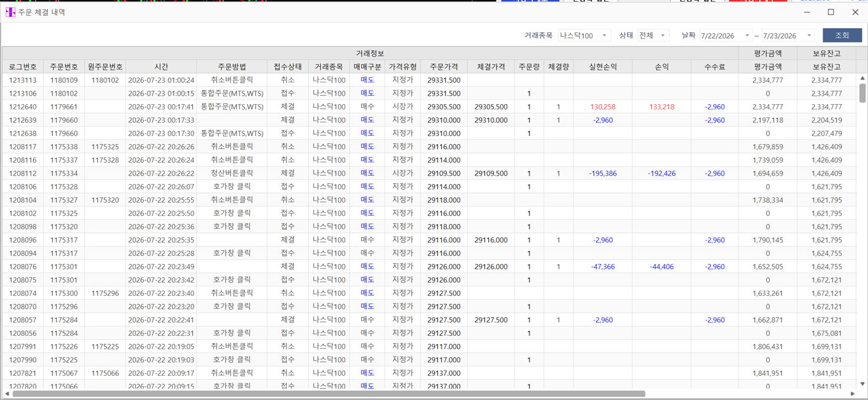
Task: Open the start date 7/22/2026 picker
Action: pos(725,35)
